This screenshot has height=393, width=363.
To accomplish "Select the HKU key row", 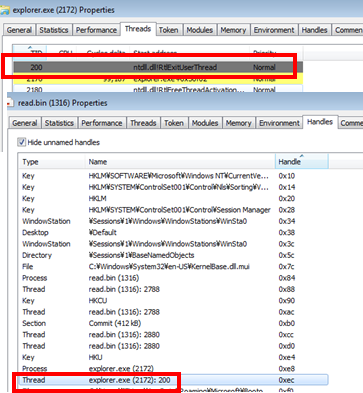I will [173, 357].
